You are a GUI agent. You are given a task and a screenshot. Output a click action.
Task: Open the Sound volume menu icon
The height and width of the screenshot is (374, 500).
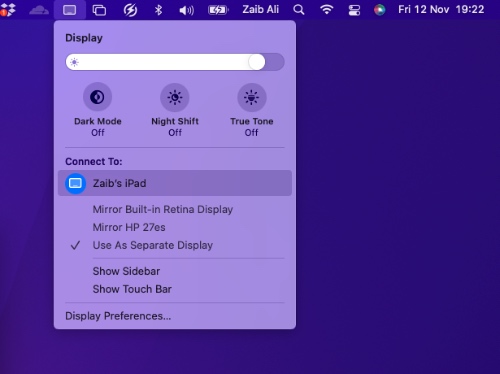point(186,10)
